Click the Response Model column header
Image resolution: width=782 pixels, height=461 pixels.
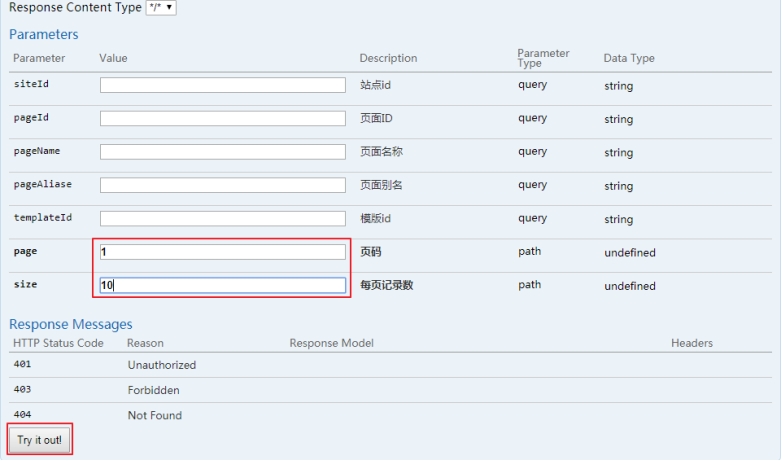coord(331,343)
